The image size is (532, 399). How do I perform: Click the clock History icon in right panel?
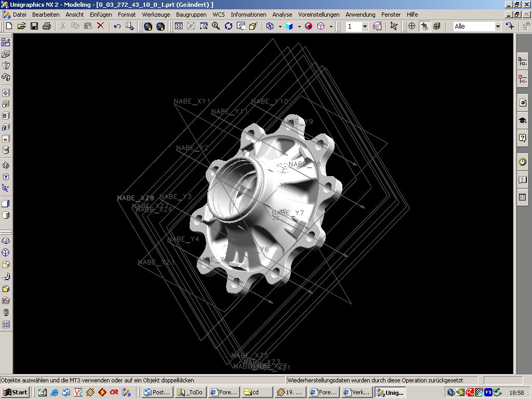point(522,162)
